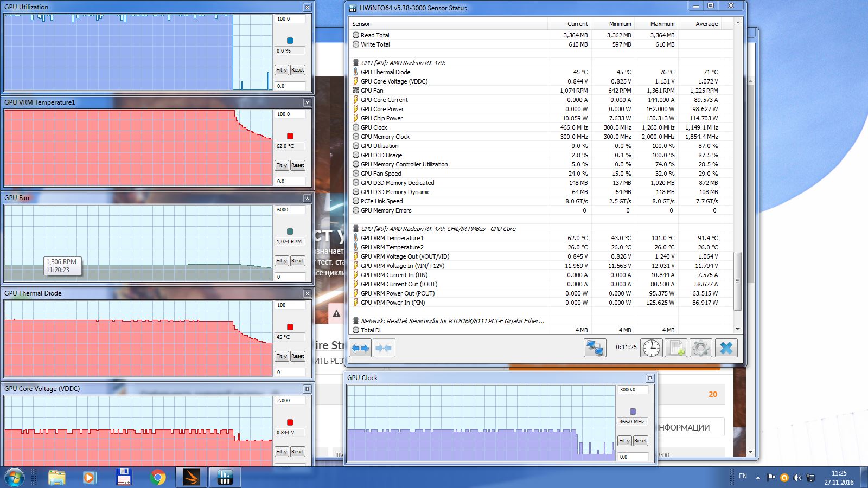Open the Action Center flag icon
Viewport: 868px width, 488px height.
(771, 478)
